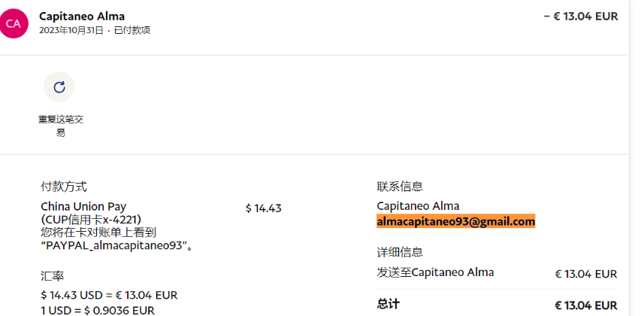Click the 重复这笔交易 label
Viewport: 644px width, 316px height.
pyautogui.click(x=60, y=125)
